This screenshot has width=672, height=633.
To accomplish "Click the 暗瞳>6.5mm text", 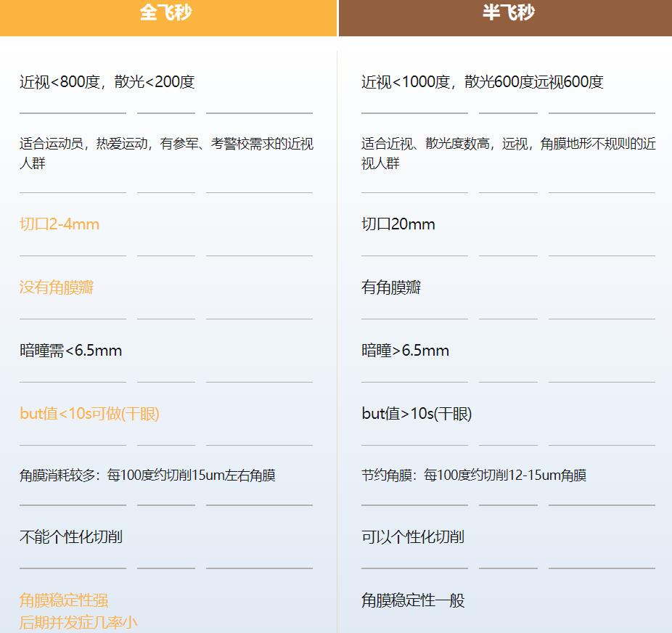I will (x=405, y=351).
